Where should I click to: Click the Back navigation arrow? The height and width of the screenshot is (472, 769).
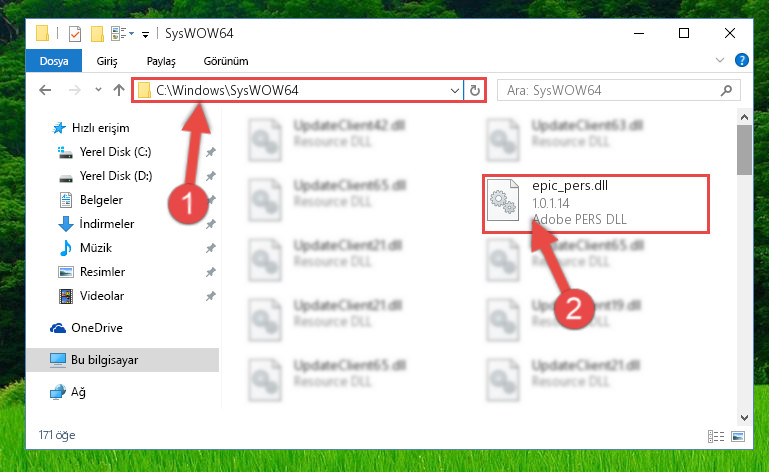[x=45, y=90]
